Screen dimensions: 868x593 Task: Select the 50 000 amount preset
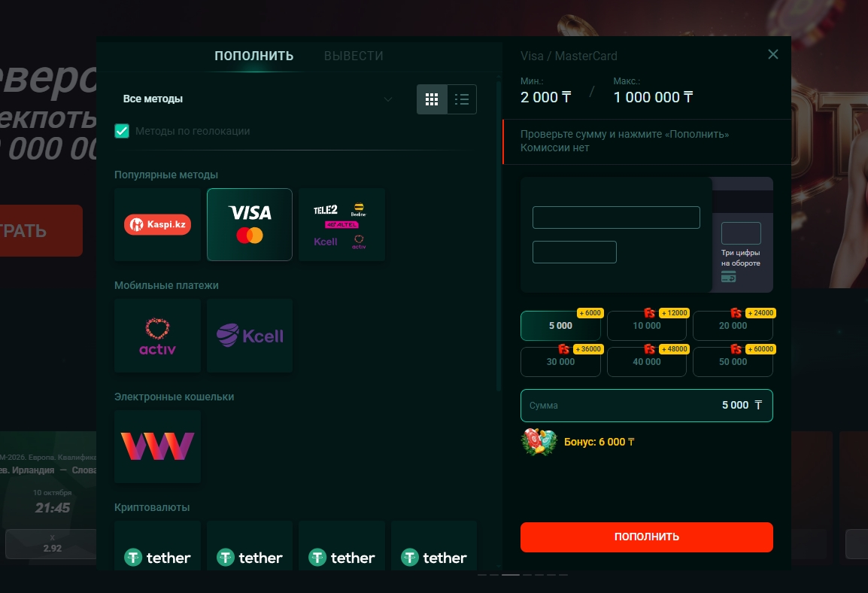point(733,361)
